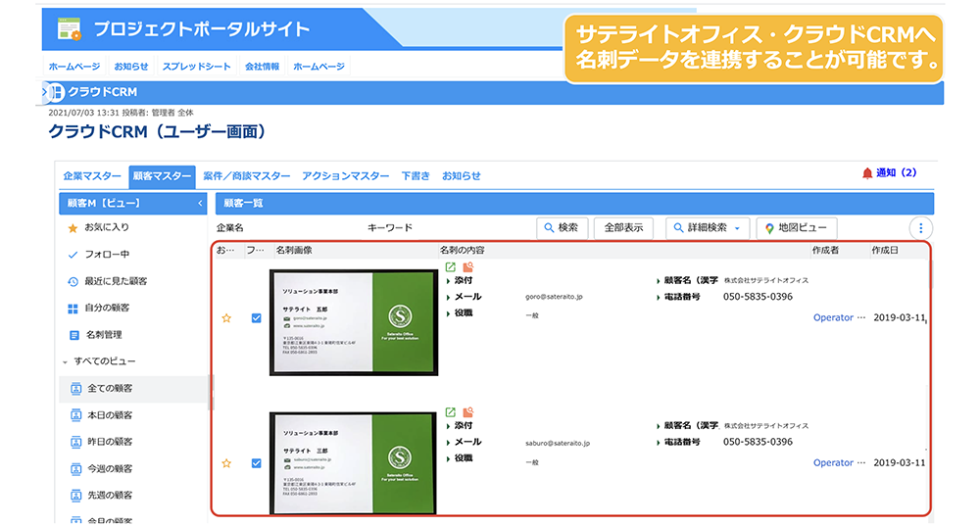Click the 名刺管理 card icon
This screenshot has width=980, height=526.
73,335
